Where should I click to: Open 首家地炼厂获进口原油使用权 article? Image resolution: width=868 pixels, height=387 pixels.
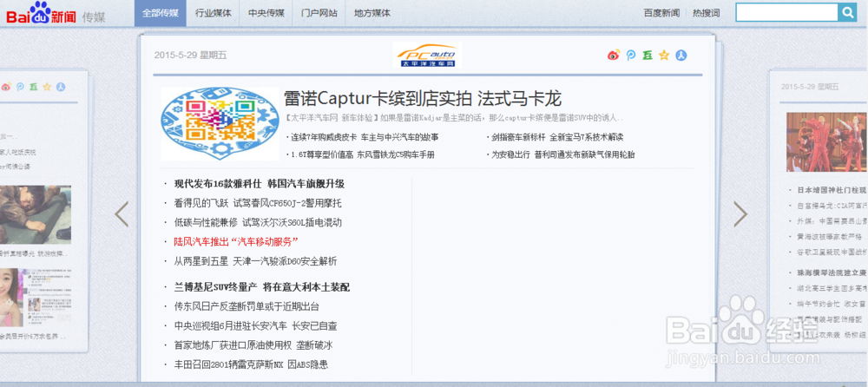pyautogui.click(x=253, y=345)
